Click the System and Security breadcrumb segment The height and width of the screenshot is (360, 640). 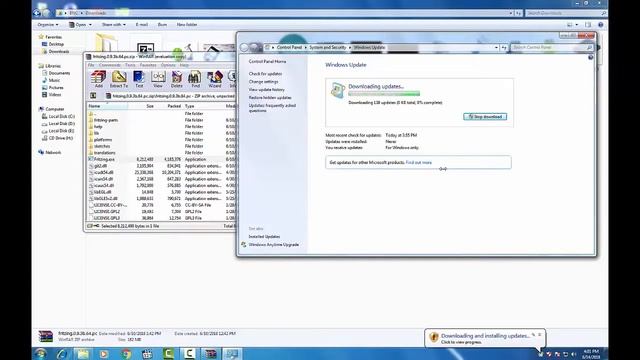click(x=327, y=48)
